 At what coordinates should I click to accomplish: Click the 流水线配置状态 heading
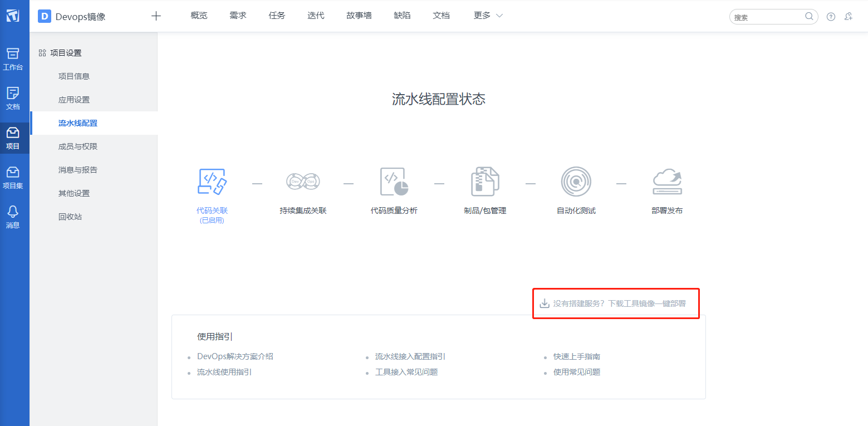439,99
